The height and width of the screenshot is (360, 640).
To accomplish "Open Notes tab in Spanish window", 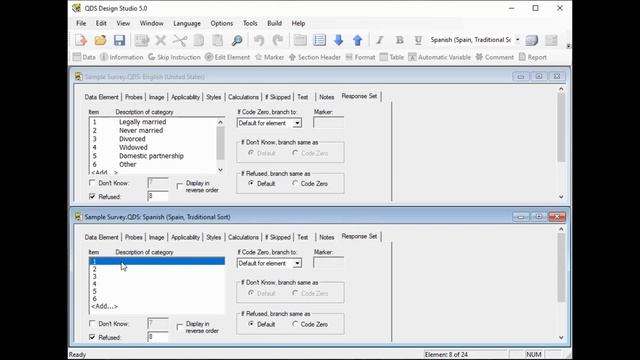I will click(x=327, y=237).
